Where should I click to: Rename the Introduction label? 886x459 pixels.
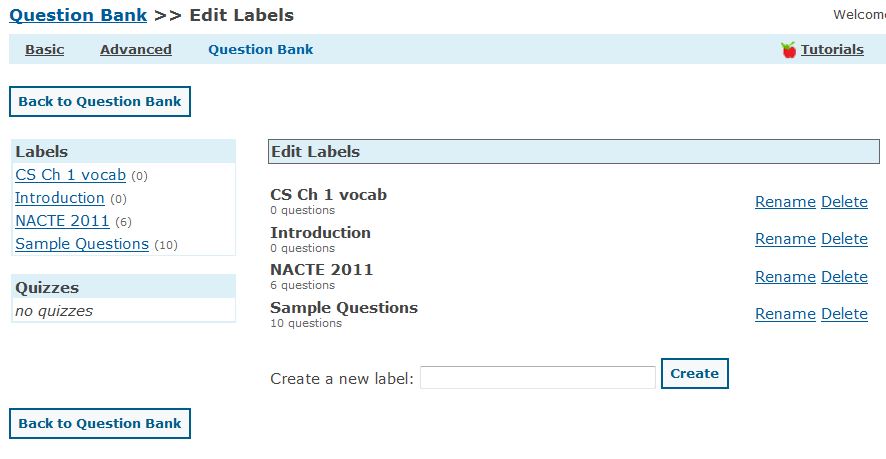[x=785, y=239]
